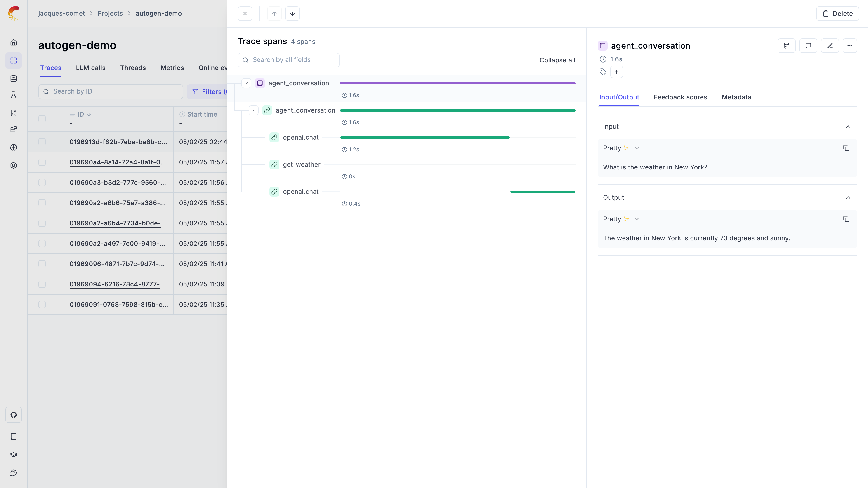Focus the Search by all fields box
Viewport: 868px width, 488px height.
click(x=288, y=60)
